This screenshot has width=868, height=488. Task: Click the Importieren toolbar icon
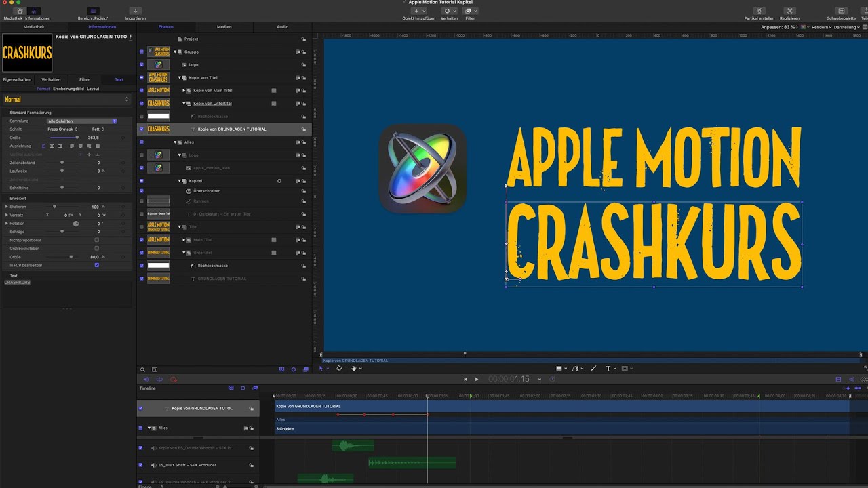pos(135,11)
